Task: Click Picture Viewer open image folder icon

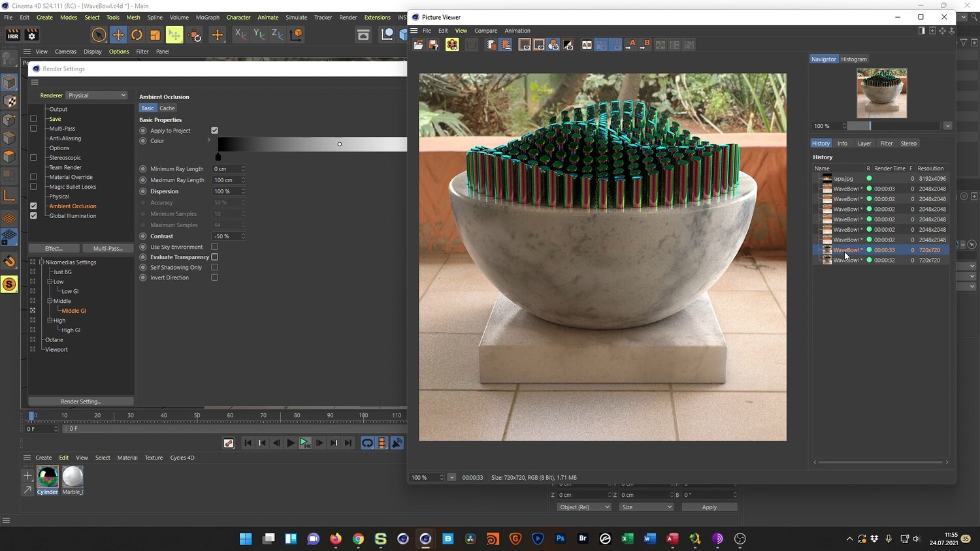Action: [419, 44]
